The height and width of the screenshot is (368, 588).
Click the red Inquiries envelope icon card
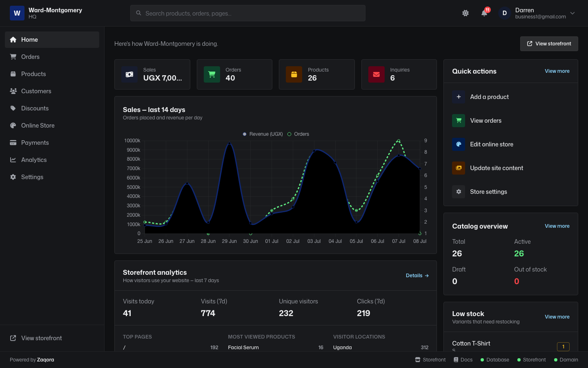tap(376, 74)
